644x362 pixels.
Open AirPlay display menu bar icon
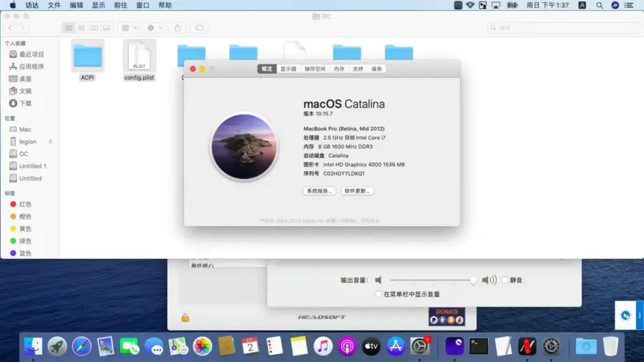(496, 5)
